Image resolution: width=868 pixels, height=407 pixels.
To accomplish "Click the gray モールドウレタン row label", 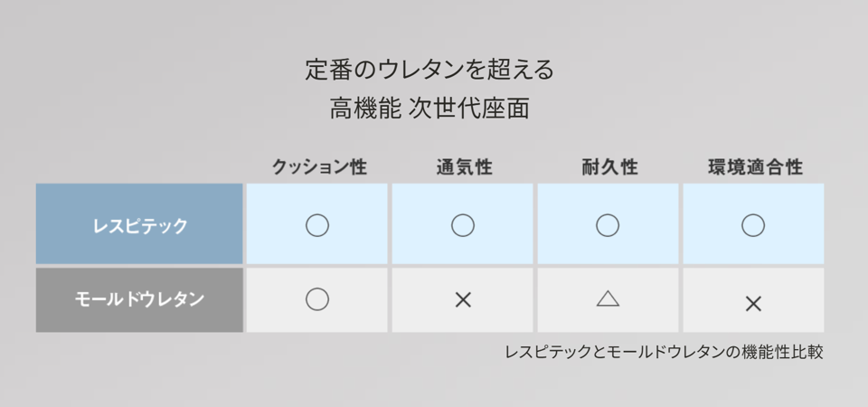I will click(x=140, y=299).
